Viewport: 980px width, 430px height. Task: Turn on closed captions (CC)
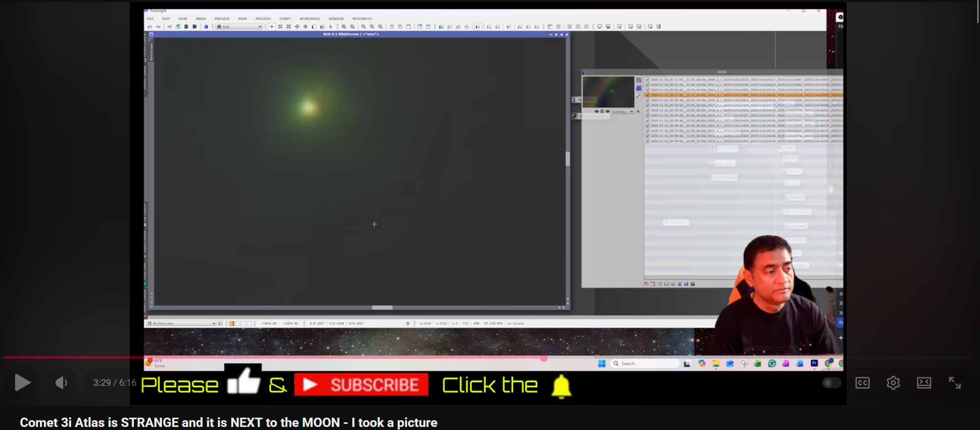coord(863,383)
